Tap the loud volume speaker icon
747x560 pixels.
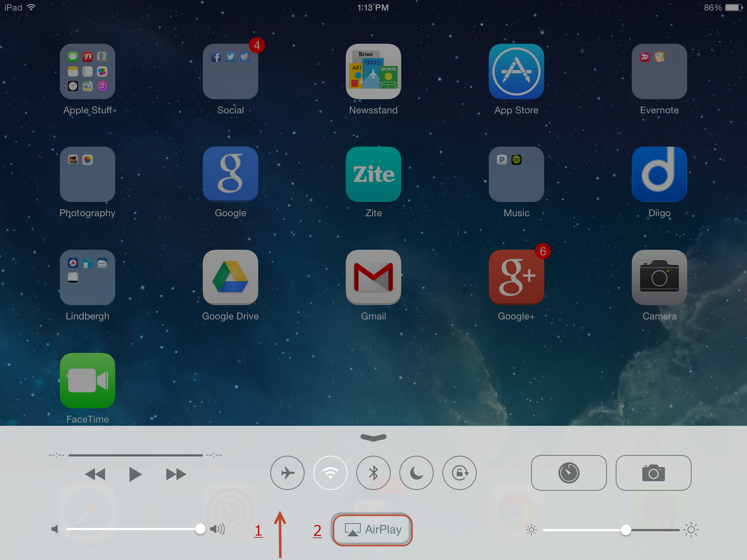(218, 529)
